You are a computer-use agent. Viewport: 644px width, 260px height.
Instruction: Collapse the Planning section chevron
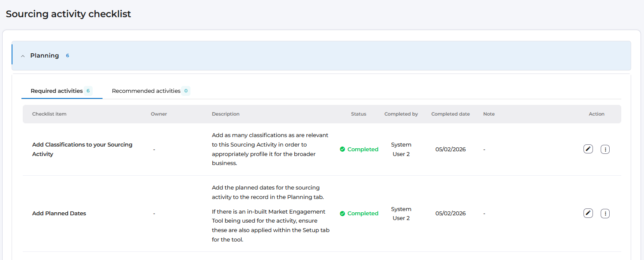(23, 56)
